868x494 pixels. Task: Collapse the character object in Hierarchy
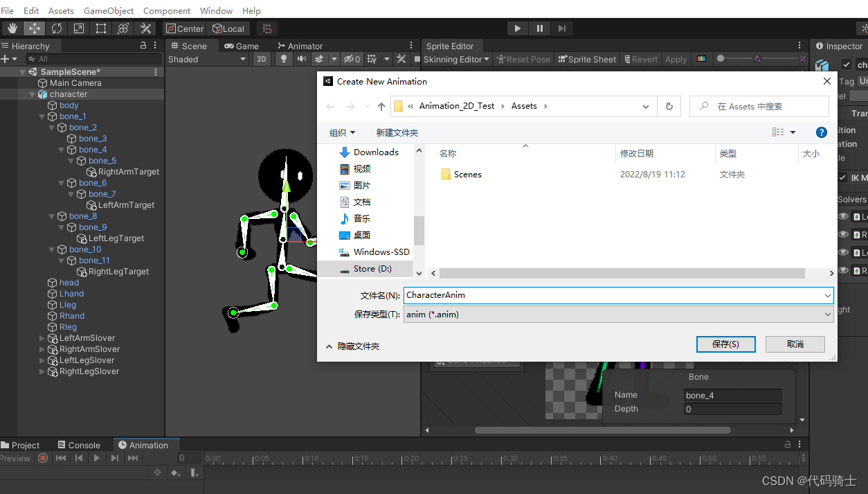[32, 94]
